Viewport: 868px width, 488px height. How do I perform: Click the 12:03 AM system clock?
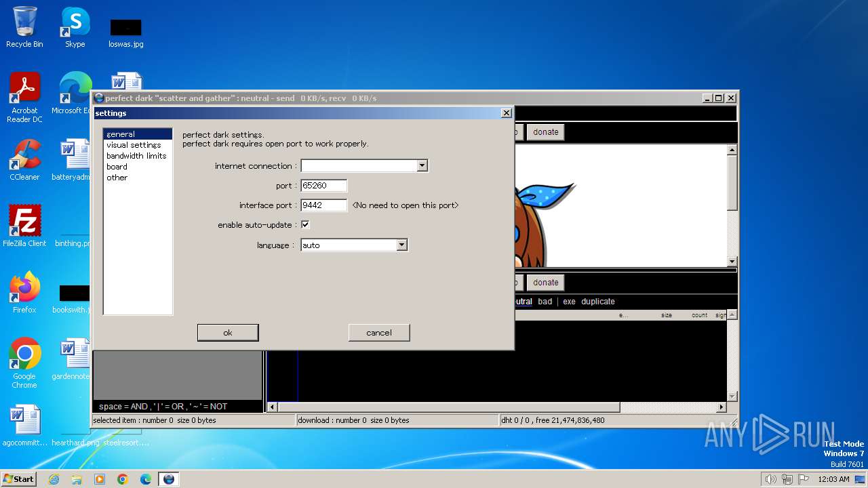(833, 479)
